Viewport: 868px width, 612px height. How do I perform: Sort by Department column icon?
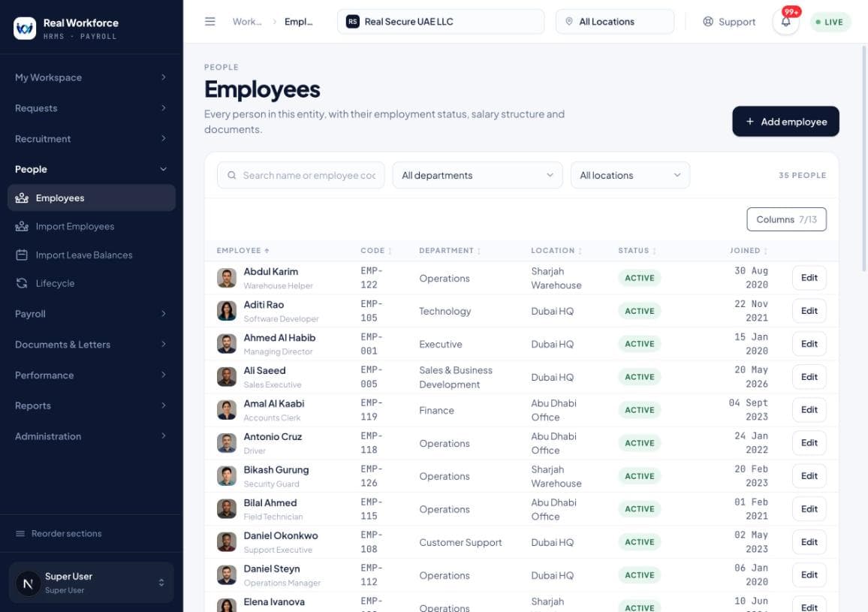click(x=479, y=251)
